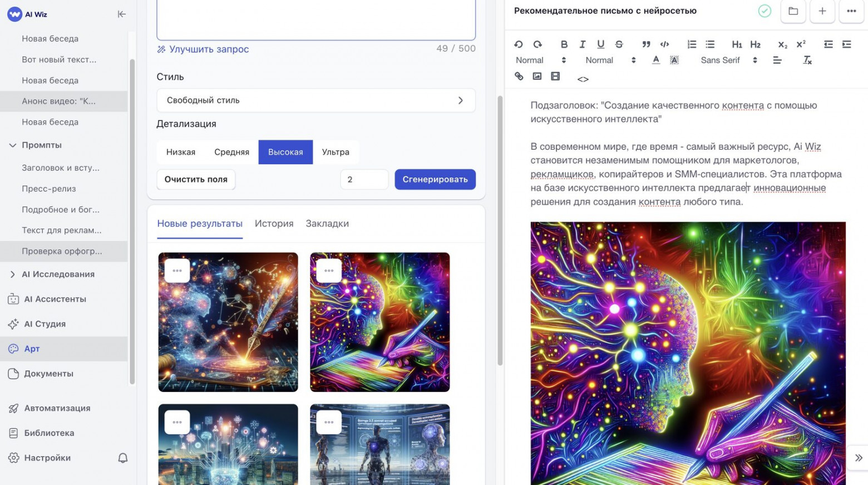
Task: Insert a video with the film icon
Action: coord(555,77)
